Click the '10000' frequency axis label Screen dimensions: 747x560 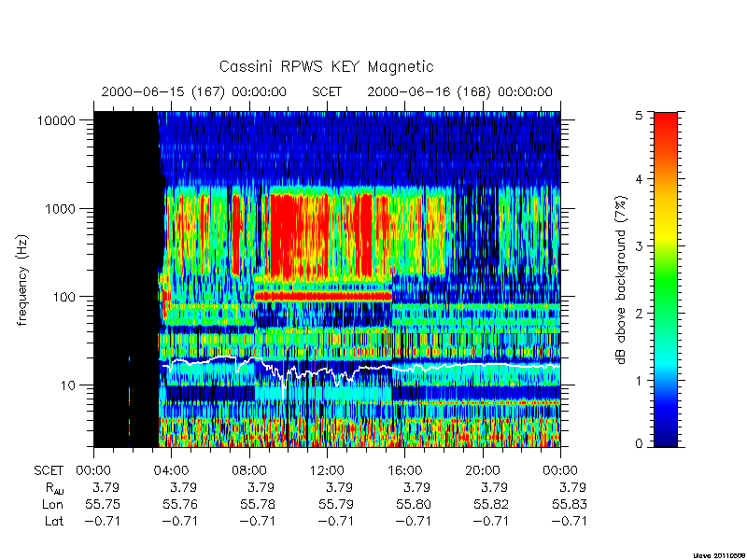[57, 120]
